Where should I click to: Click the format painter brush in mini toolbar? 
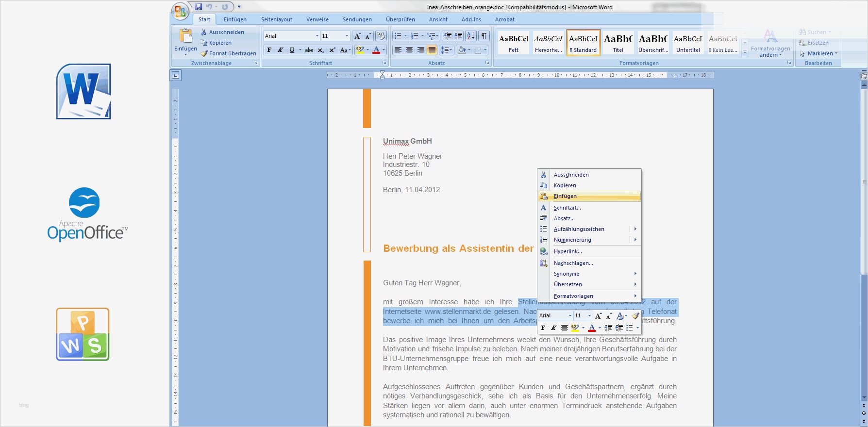click(x=635, y=316)
